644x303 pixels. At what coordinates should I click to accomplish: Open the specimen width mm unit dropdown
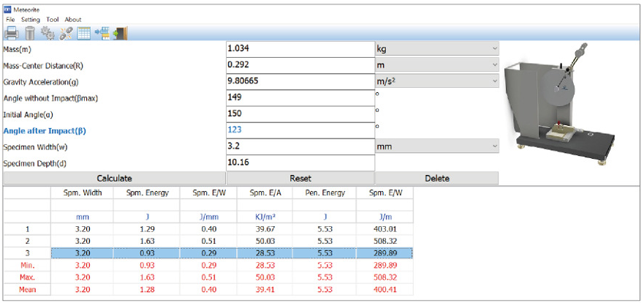[x=437, y=146]
